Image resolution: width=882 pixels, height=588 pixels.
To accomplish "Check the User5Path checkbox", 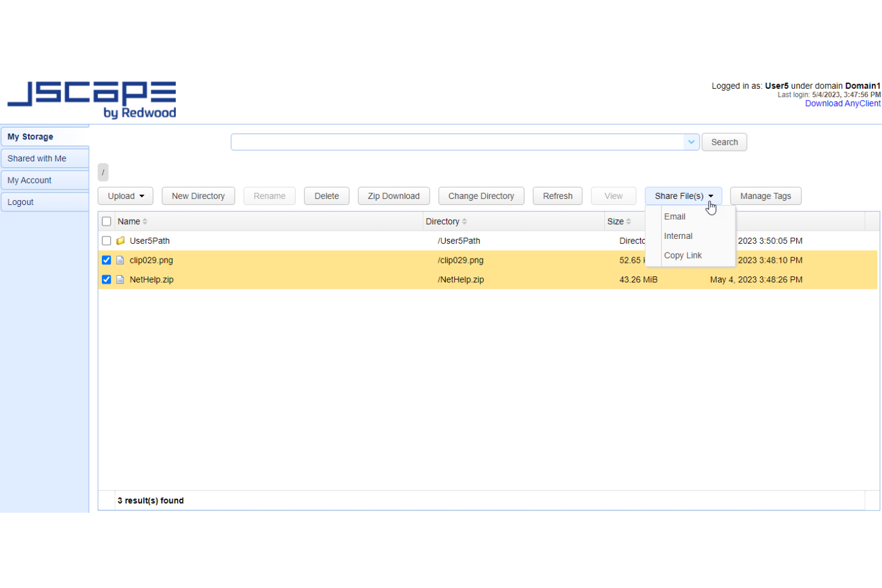I will pyautogui.click(x=106, y=241).
